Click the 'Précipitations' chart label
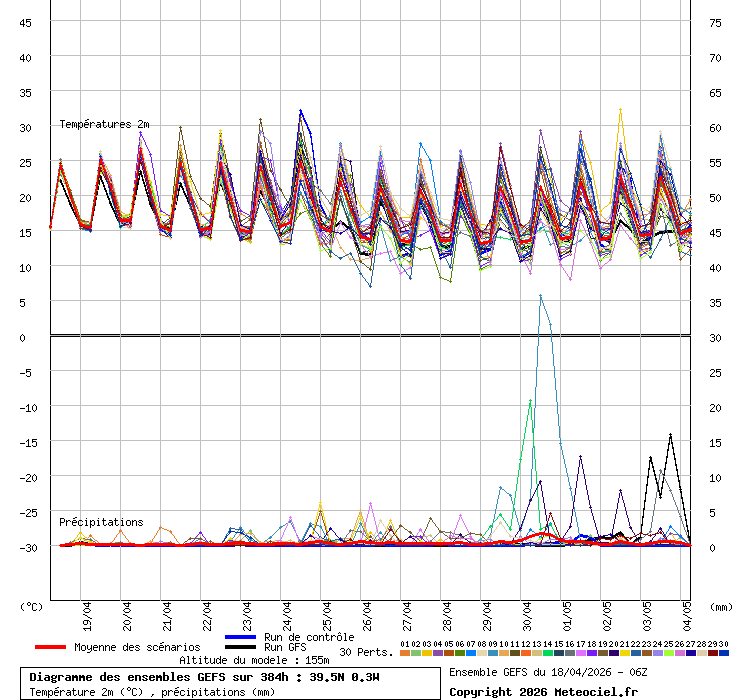Image resolution: width=740 pixels, height=700 pixels. pos(100,522)
